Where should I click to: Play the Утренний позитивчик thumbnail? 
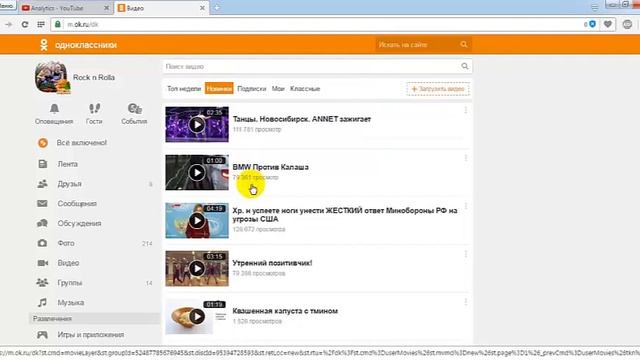click(197, 269)
